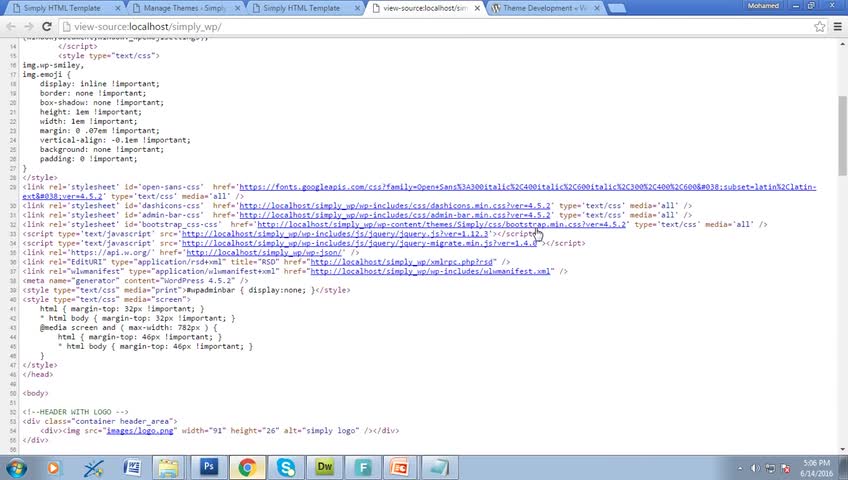The height and width of the screenshot is (480, 848).
Task: Click the #wpadminbar display:none style line
Action: 186,290
